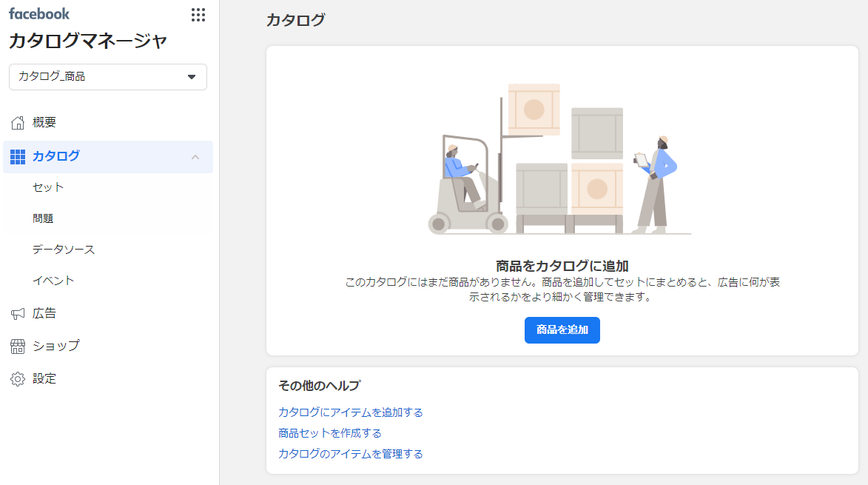The height and width of the screenshot is (485, 868).
Task: Click the gear icon beside 設定
Action: (18, 379)
